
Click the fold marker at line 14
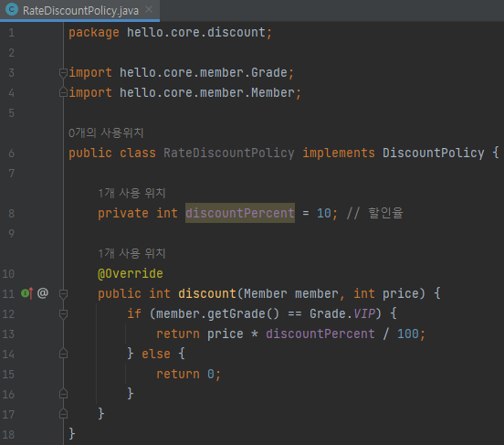point(63,354)
